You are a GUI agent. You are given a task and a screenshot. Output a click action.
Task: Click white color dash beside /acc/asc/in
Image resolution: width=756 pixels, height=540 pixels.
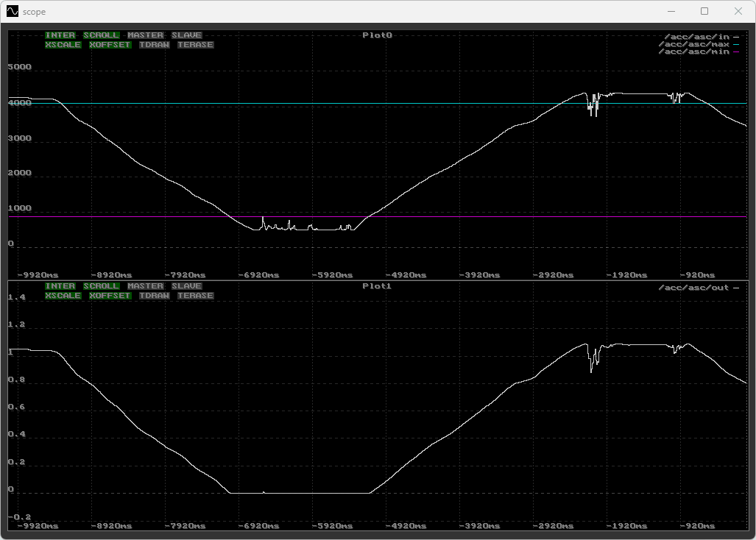[736, 37]
